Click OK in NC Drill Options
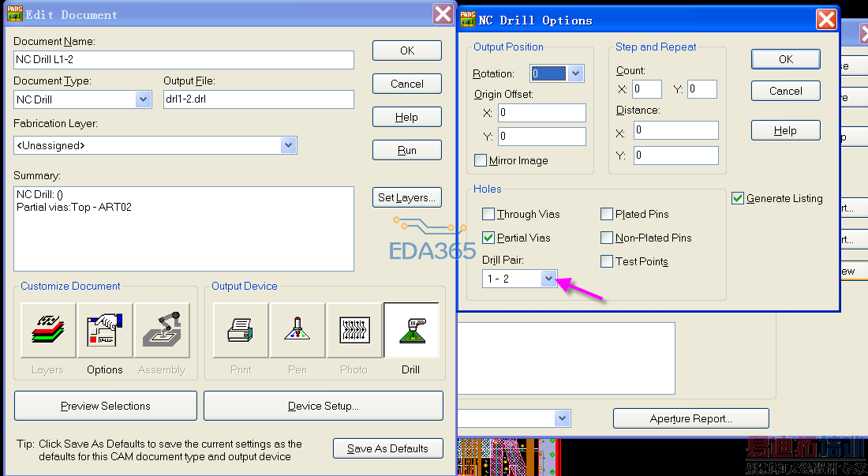Image resolution: width=868 pixels, height=476 pixels. 785,59
